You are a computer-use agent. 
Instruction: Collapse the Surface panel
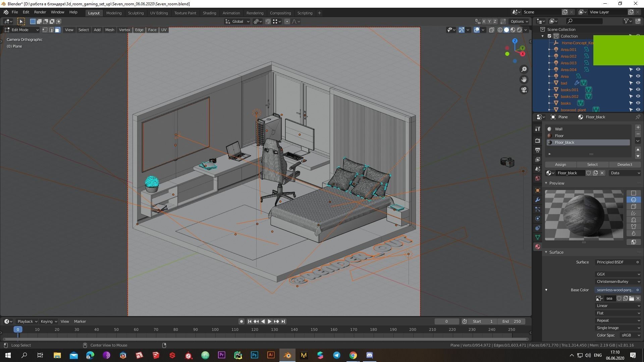(546, 252)
